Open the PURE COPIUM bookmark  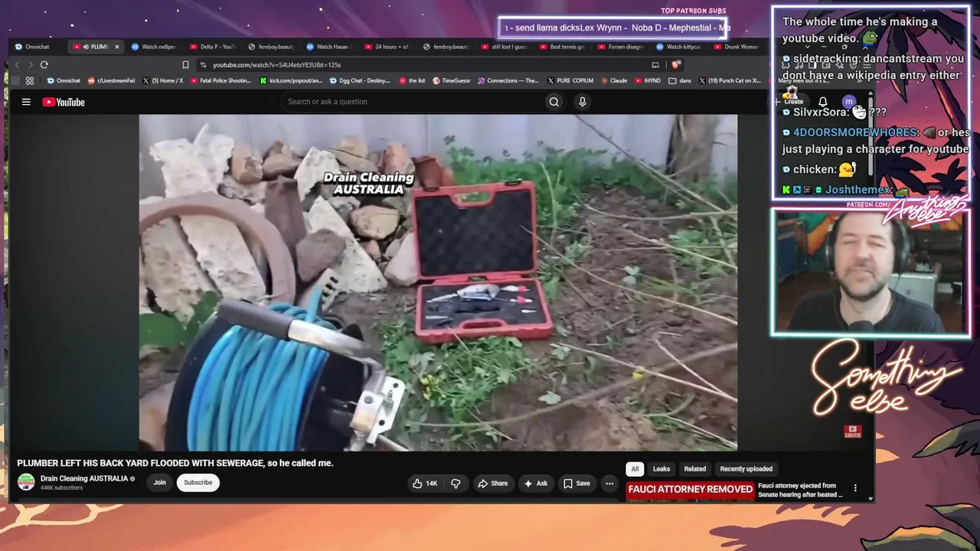click(570, 80)
